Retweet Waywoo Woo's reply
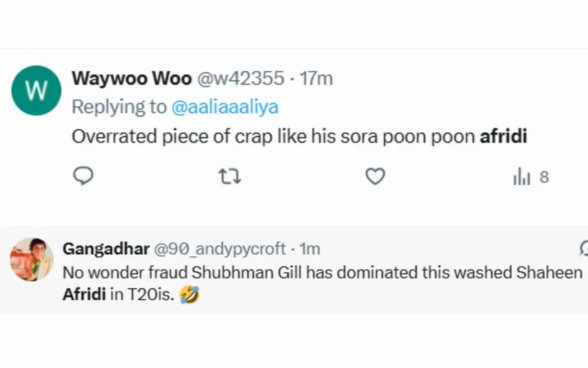Viewport: 588px width, 368px height. coord(229,177)
